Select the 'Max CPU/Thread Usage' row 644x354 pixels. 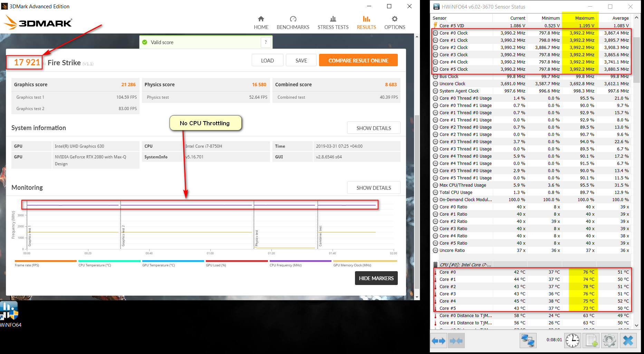point(531,185)
